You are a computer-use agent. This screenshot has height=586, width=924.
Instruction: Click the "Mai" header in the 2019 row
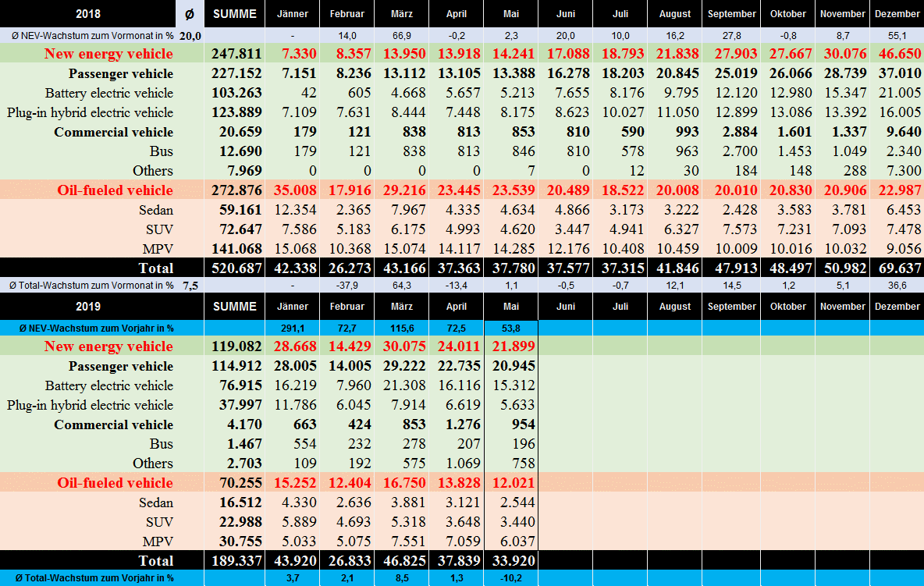tap(511, 306)
